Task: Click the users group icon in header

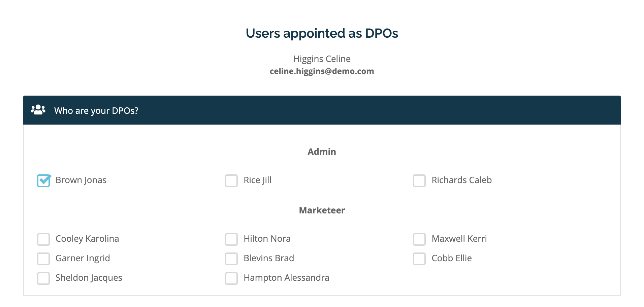Action: pos(38,110)
